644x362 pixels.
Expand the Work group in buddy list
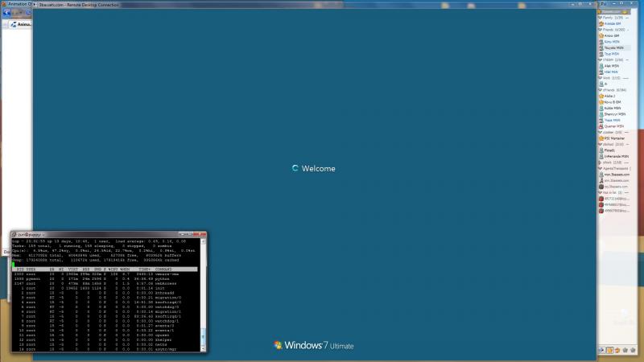[600, 77]
